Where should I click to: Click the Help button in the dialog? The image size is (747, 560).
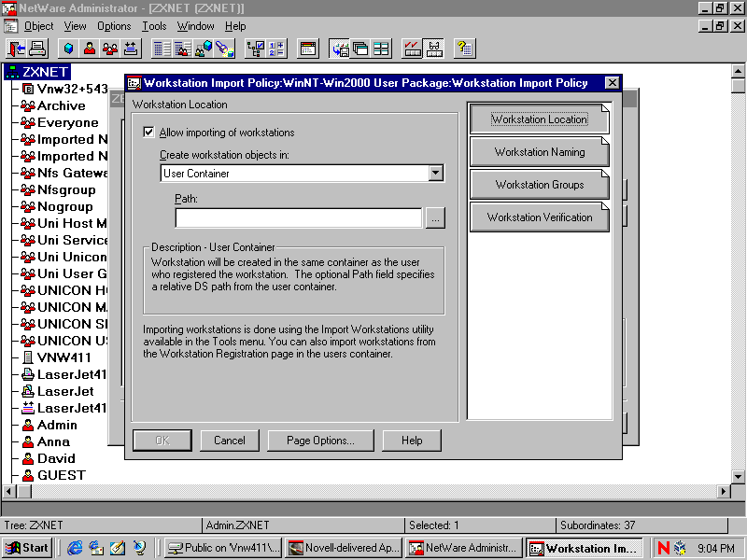(x=412, y=441)
